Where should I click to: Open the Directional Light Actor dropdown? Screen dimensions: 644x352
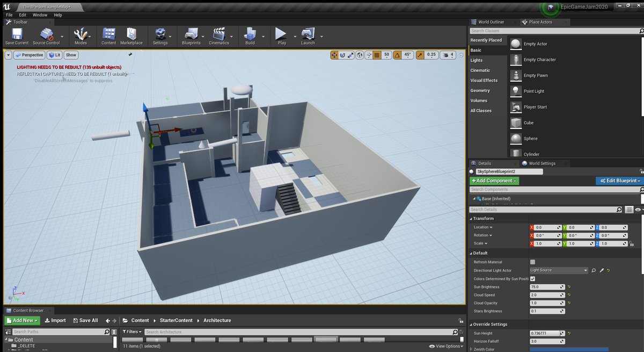[559, 270]
